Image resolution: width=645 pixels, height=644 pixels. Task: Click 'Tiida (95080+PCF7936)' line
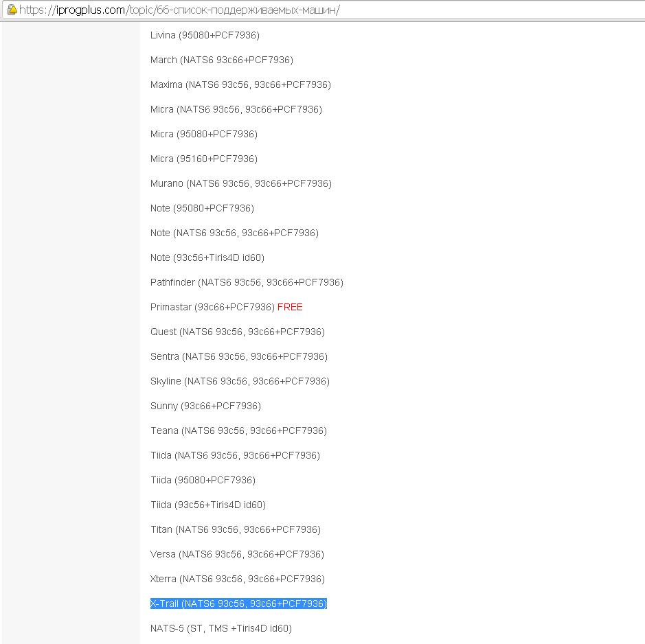click(203, 480)
